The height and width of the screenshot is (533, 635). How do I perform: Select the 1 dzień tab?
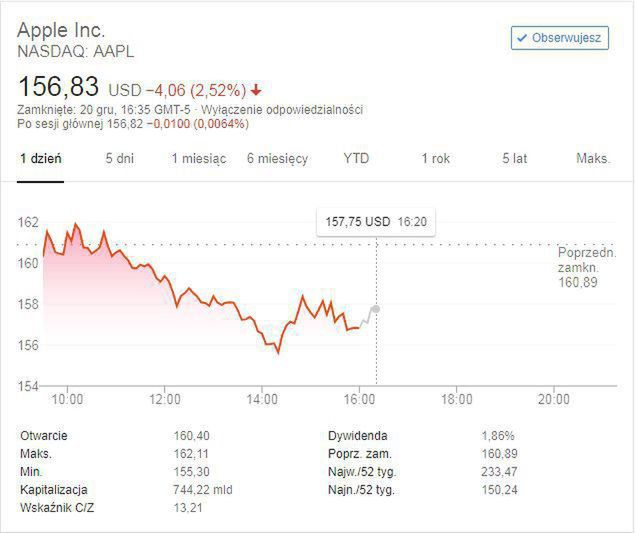click(x=41, y=159)
